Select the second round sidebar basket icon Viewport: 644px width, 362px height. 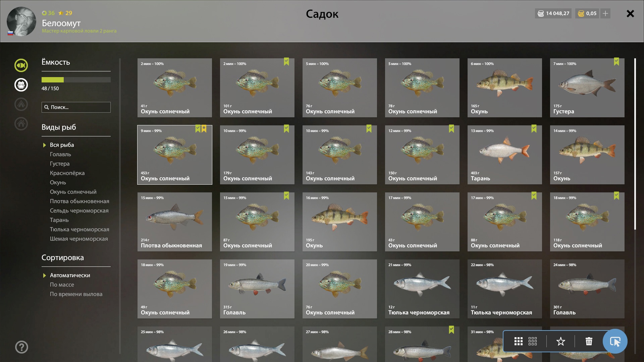coord(21,85)
